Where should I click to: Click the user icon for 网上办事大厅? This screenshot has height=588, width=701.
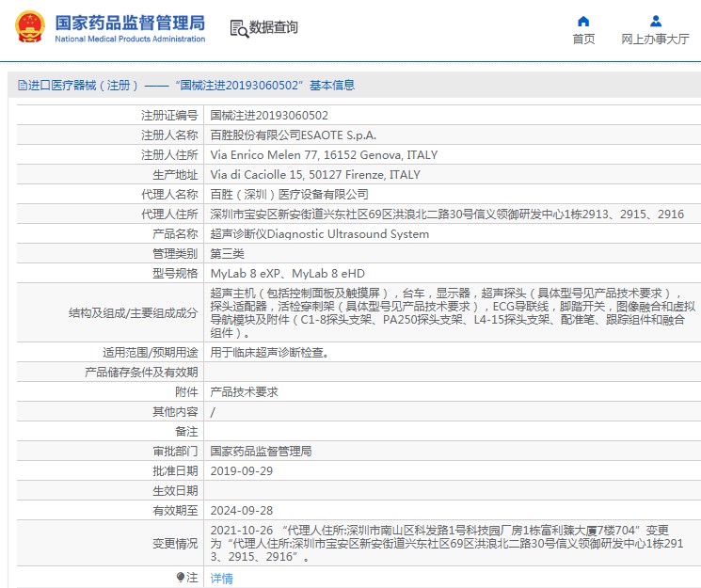[656, 21]
